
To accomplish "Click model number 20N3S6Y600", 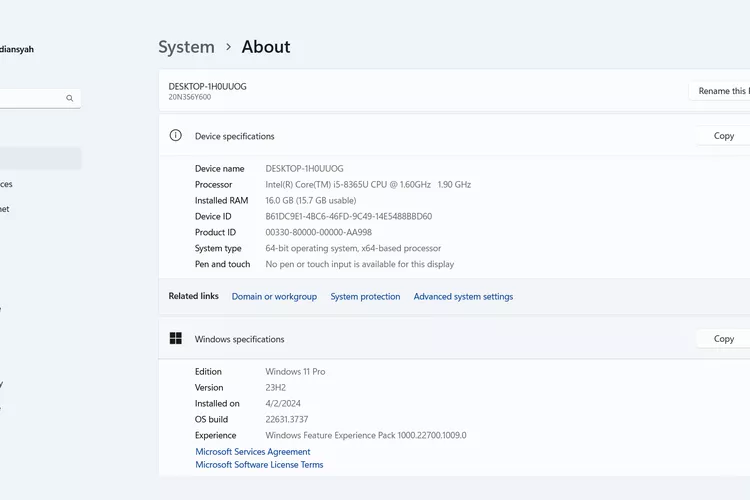I will pos(189,97).
